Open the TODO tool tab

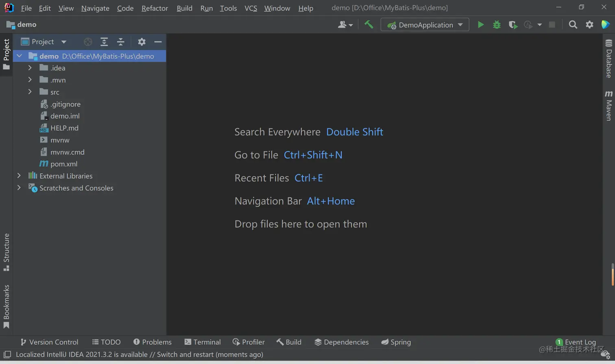[x=106, y=342]
